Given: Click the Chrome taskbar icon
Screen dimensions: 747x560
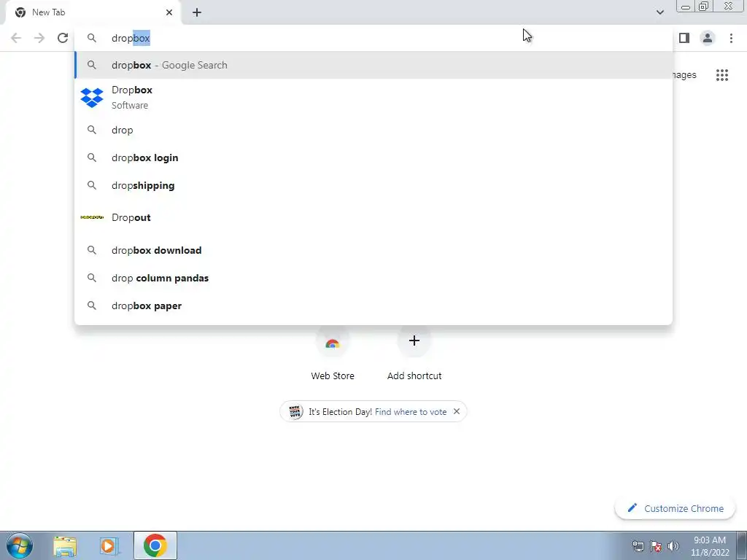Looking at the screenshot, I should (155, 545).
